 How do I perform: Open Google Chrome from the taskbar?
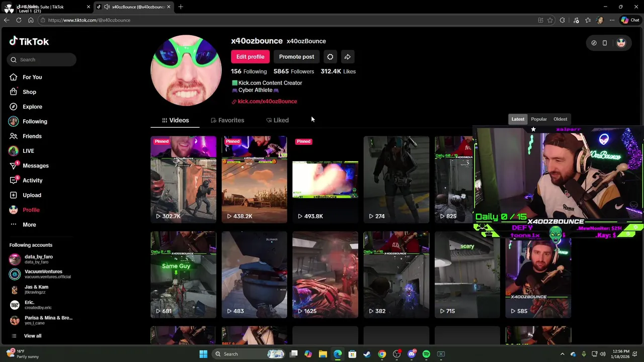click(382, 354)
